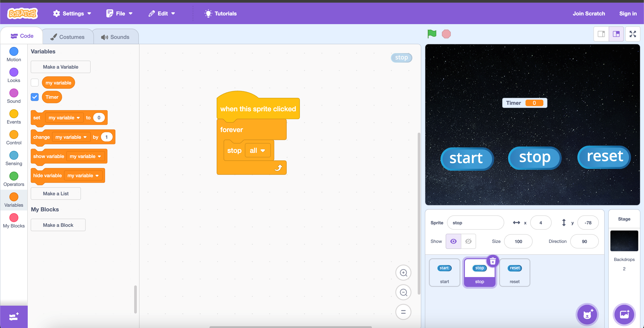The height and width of the screenshot is (328, 644).
Task: Click Make a Variable button
Action: (x=61, y=67)
